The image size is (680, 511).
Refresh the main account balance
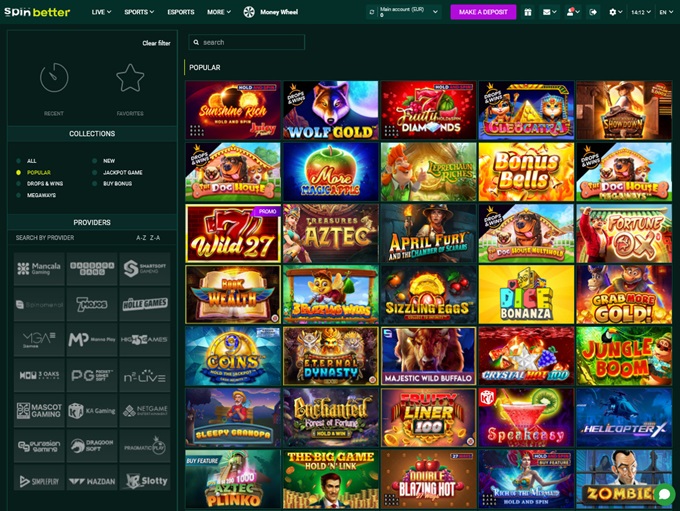point(370,12)
